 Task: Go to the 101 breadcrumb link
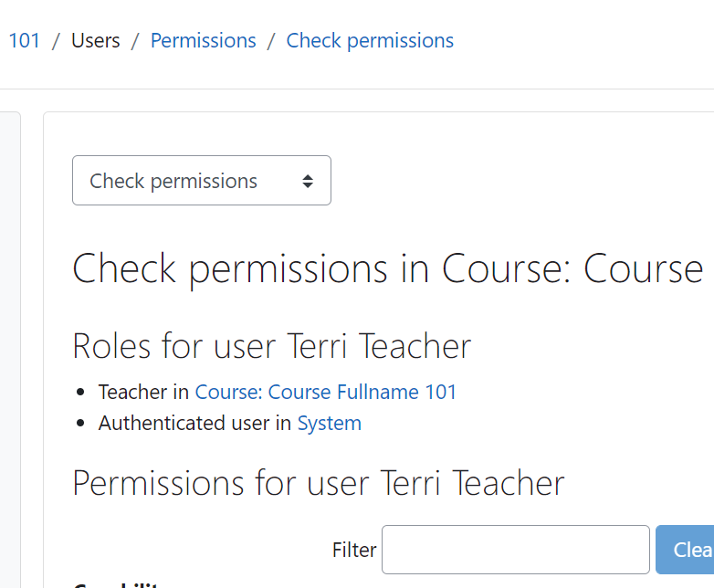(x=25, y=40)
